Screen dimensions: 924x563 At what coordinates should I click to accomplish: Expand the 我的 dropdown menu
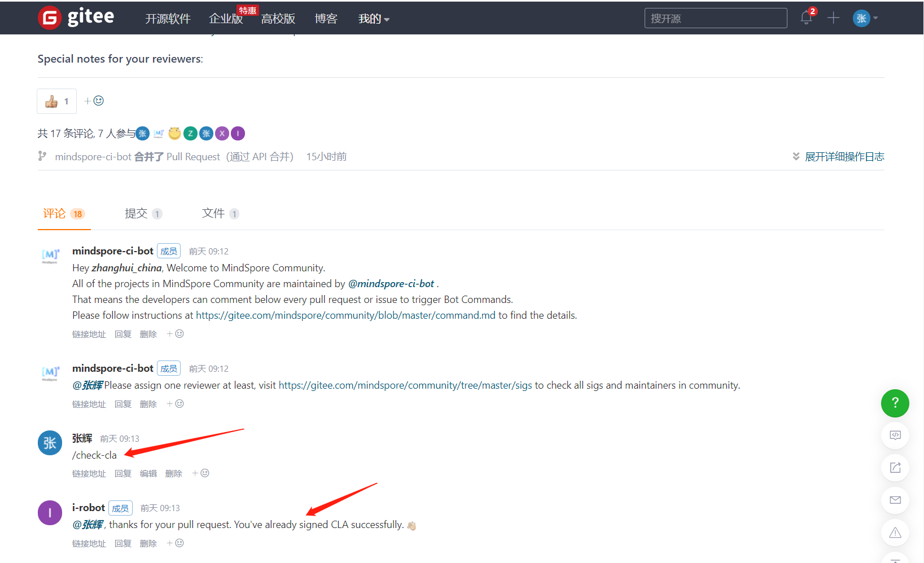(374, 19)
